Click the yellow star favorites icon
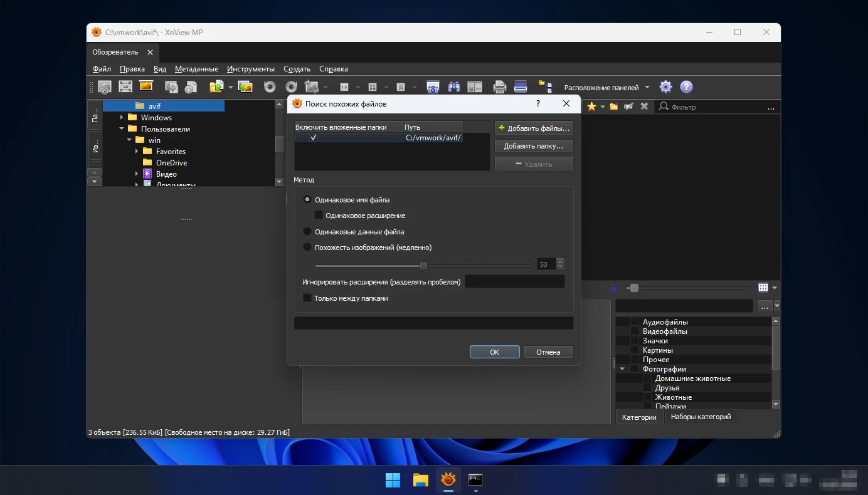The height and width of the screenshot is (495, 868). [591, 107]
